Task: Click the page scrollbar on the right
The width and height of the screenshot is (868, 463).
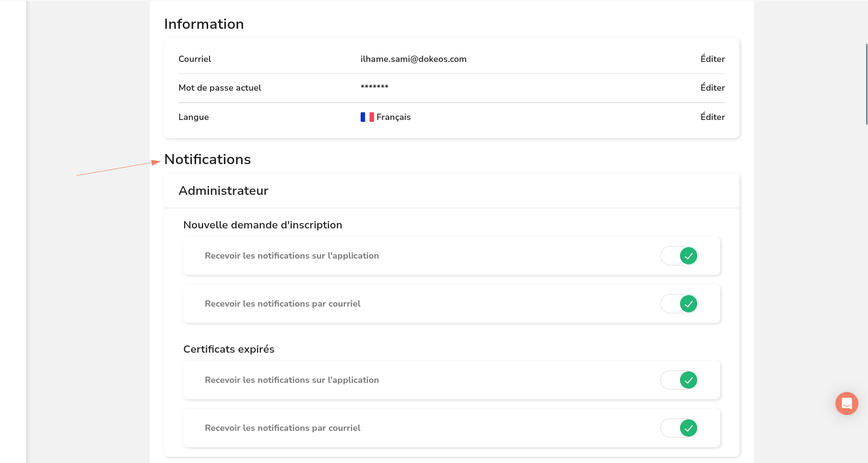Action: tap(866, 84)
